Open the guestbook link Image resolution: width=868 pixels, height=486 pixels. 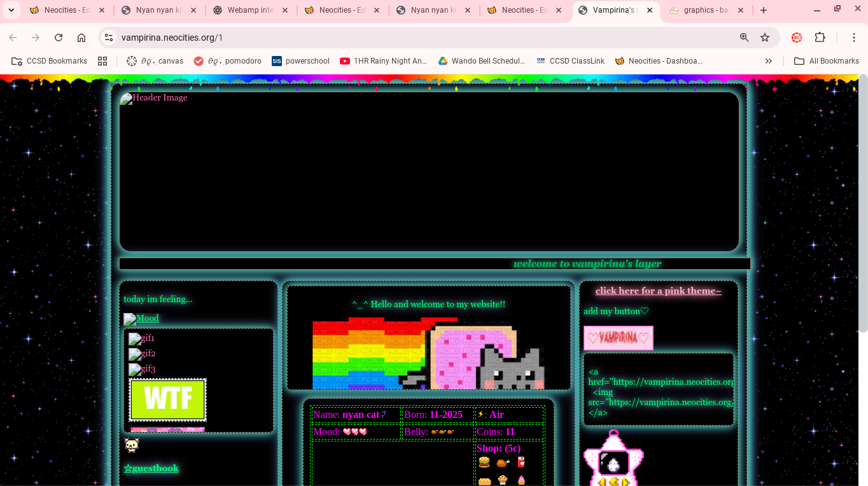coord(151,468)
